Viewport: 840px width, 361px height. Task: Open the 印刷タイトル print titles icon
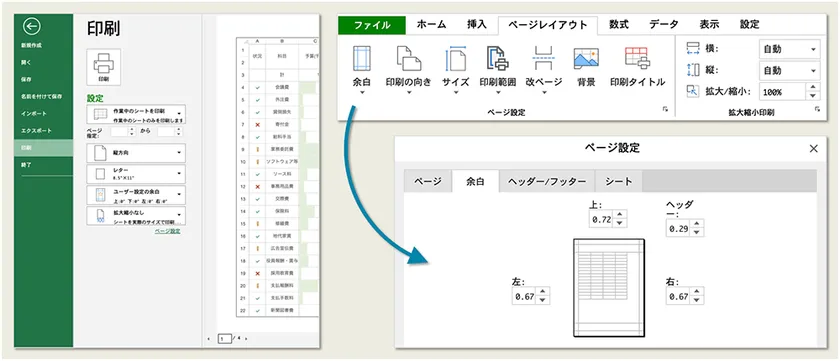pos(638,59)
